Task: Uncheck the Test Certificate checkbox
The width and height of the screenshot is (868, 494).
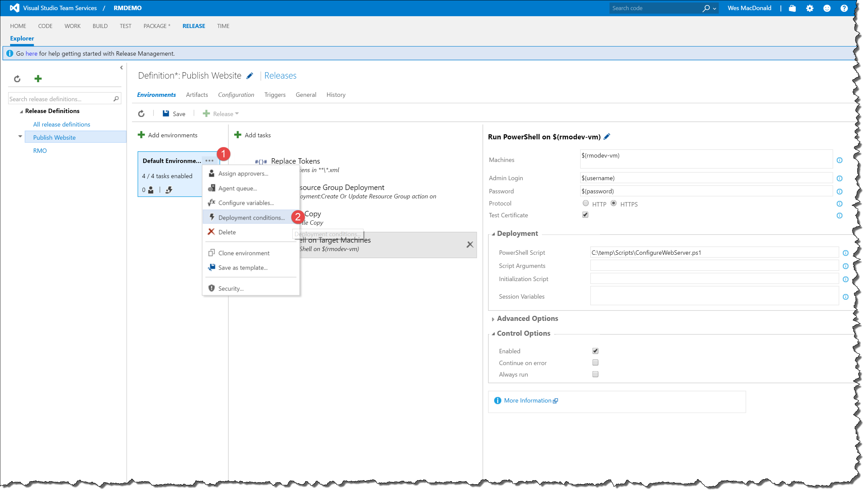Action: (x=585, y=215)
